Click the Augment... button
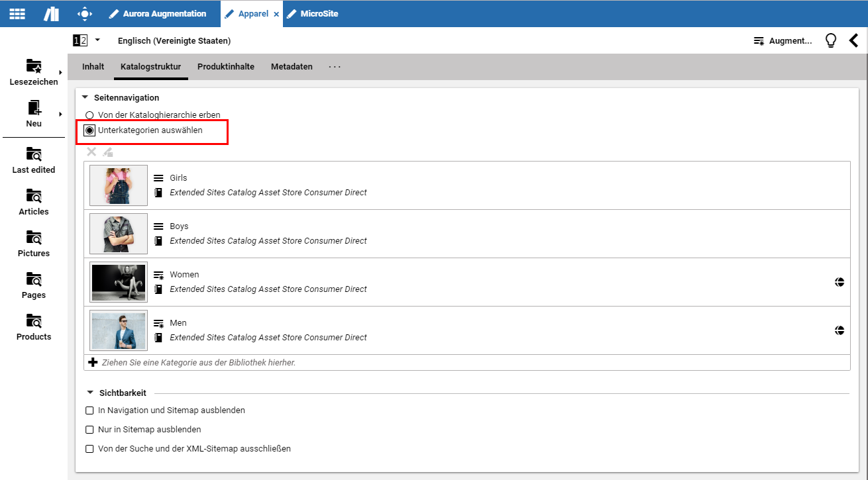 (x=783, y=41)
